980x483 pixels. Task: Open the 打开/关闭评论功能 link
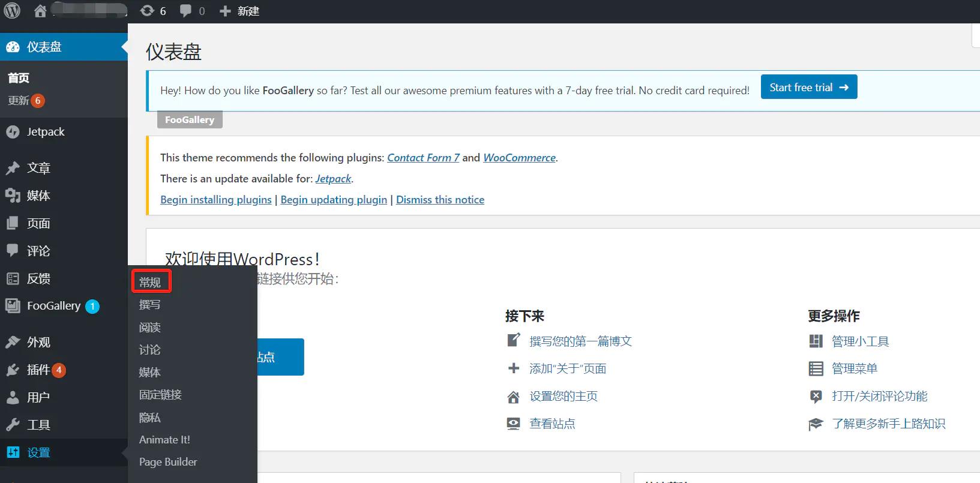tap(880, 397)
